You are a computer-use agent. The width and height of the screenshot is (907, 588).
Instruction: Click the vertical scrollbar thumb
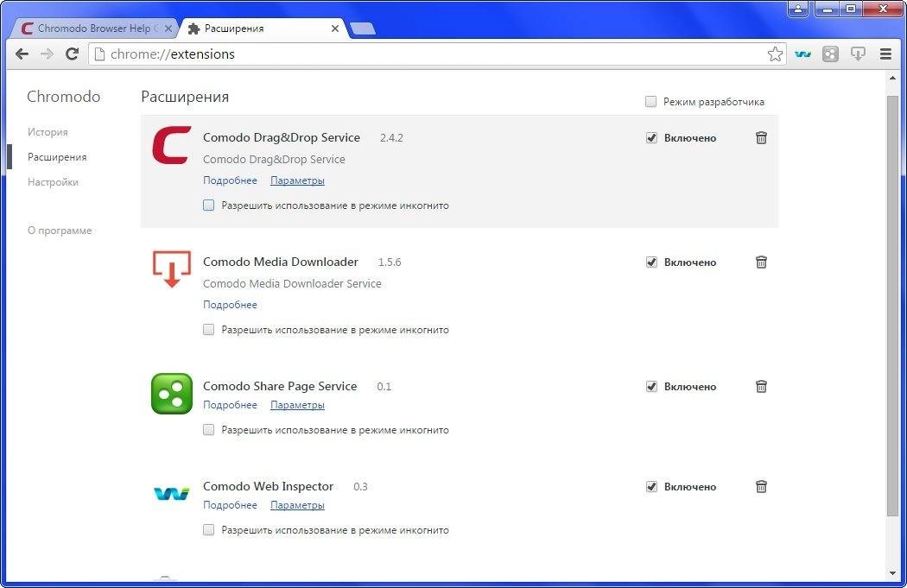click(892, 306)
